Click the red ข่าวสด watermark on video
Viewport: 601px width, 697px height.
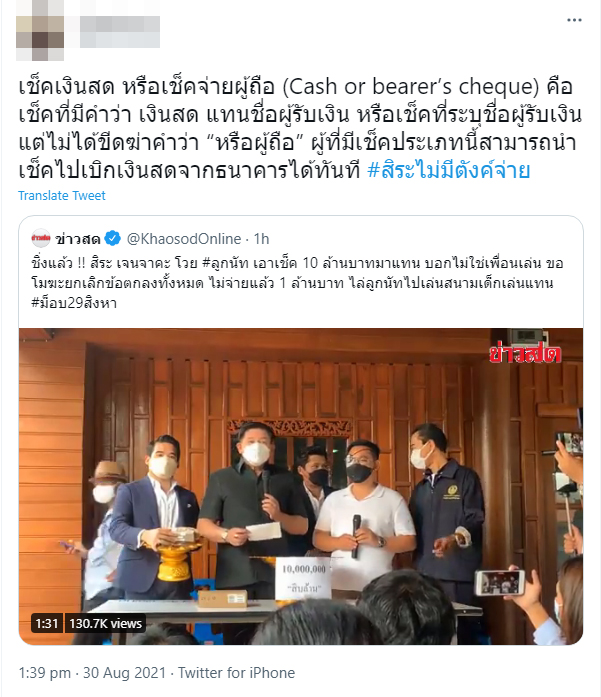(525, 353)
